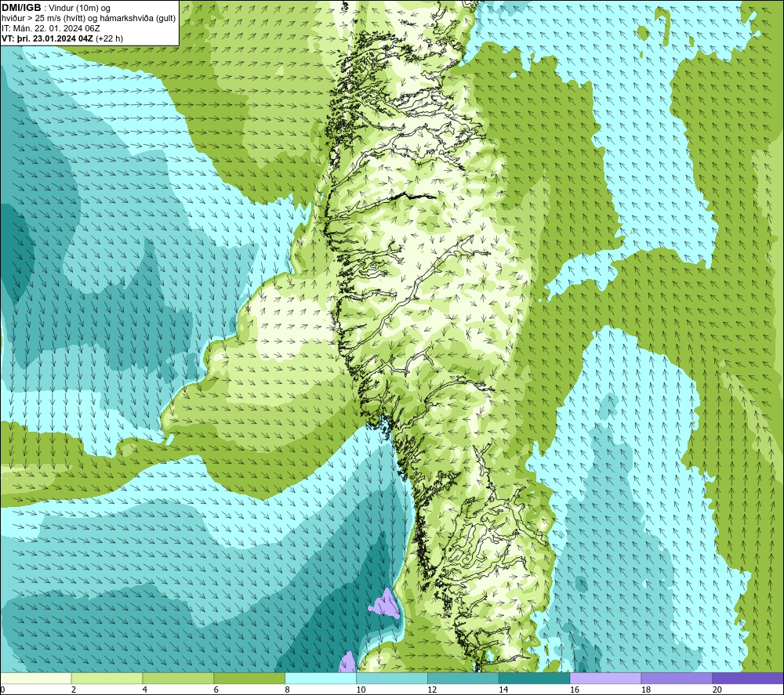This screenshot has height=695, width=784.
Task: Click the dark teal 14–16 m/s legend swatch
Action: (x=534, y=679)
